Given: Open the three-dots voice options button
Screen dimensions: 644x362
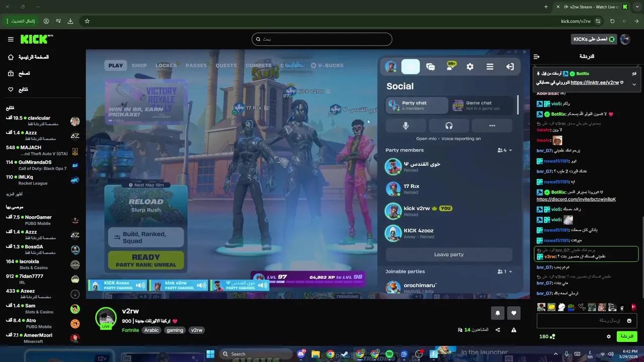Looking at the screenshot, I should tap(492, 126).
